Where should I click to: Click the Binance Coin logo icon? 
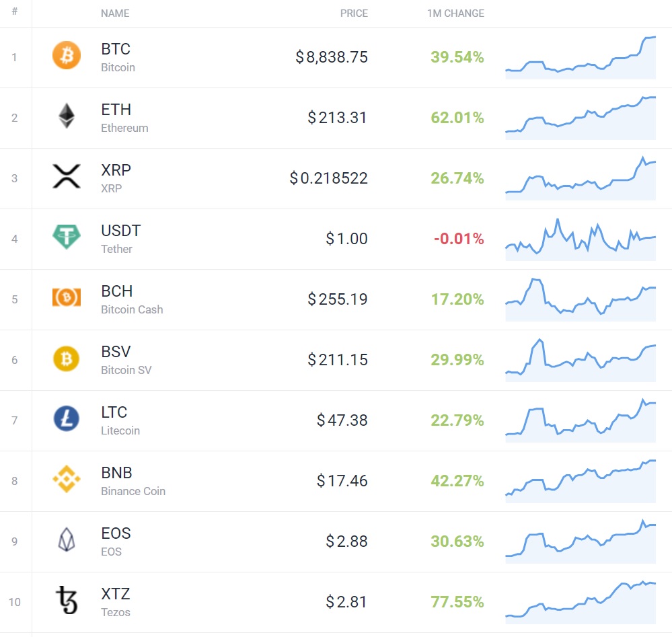pyautogui.click(x=67, y=479)
